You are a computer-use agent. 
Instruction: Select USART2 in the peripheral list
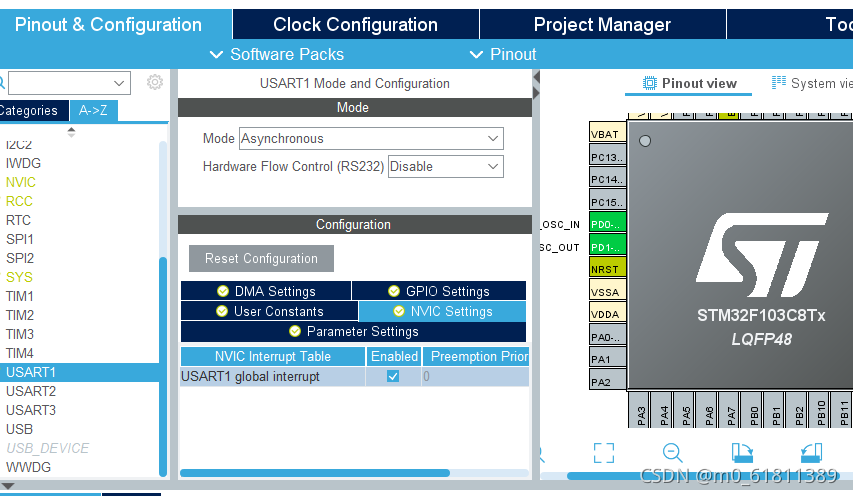coord(31,391)
